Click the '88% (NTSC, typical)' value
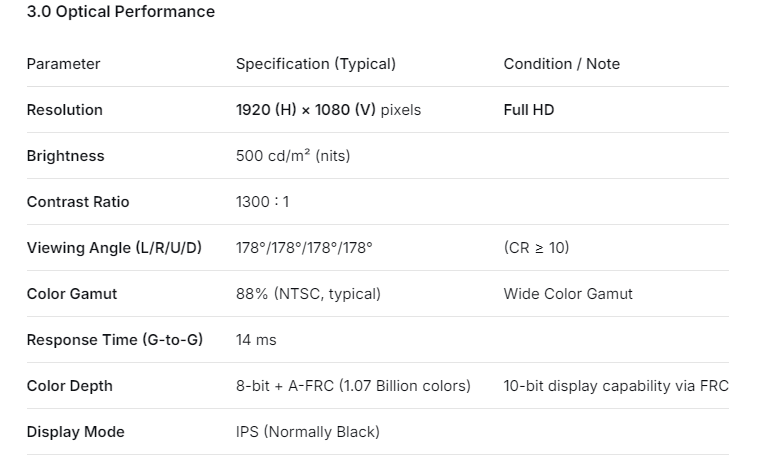Image resolution: width=775 pixels, height=464 pixels. [308, 294]
